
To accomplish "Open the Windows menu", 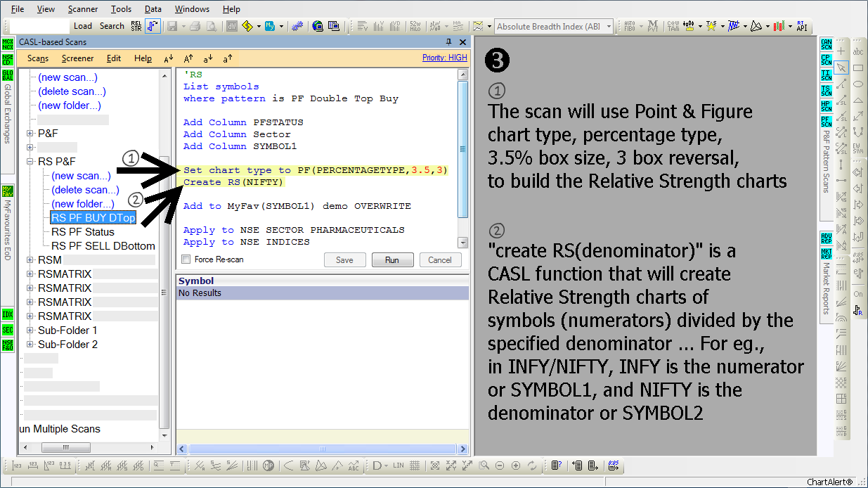I will (x=192, y=9).
